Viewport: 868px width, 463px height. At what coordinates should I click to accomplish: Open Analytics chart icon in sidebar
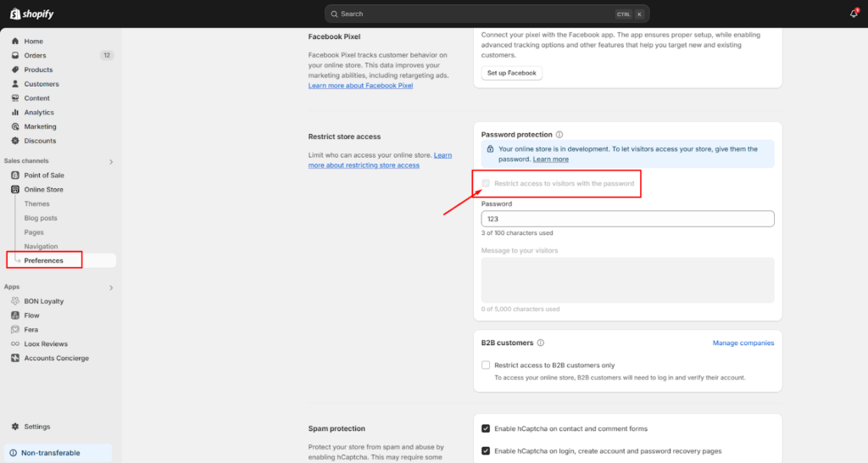click(15, 112)
